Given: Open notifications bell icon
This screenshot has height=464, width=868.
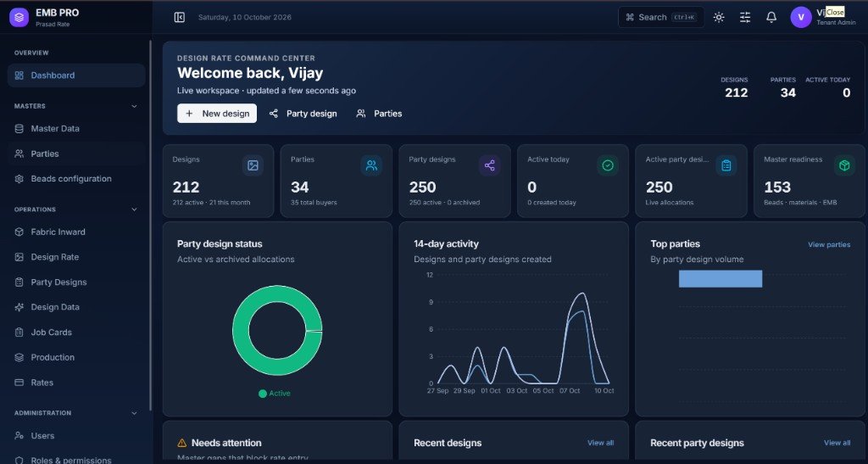Looking at the screenshot, I should [x=771, y=17].
